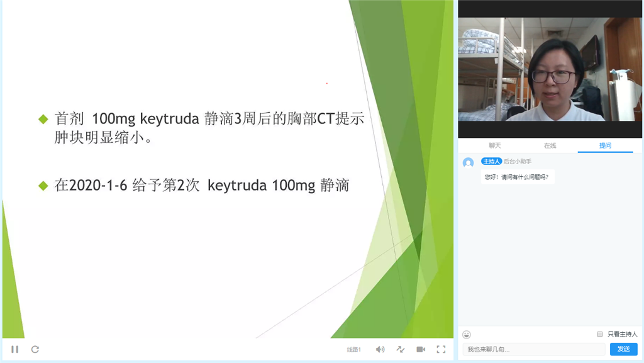Mute the speaker volume icon
This screenshot has width=644, height=363.
(380, 349)
